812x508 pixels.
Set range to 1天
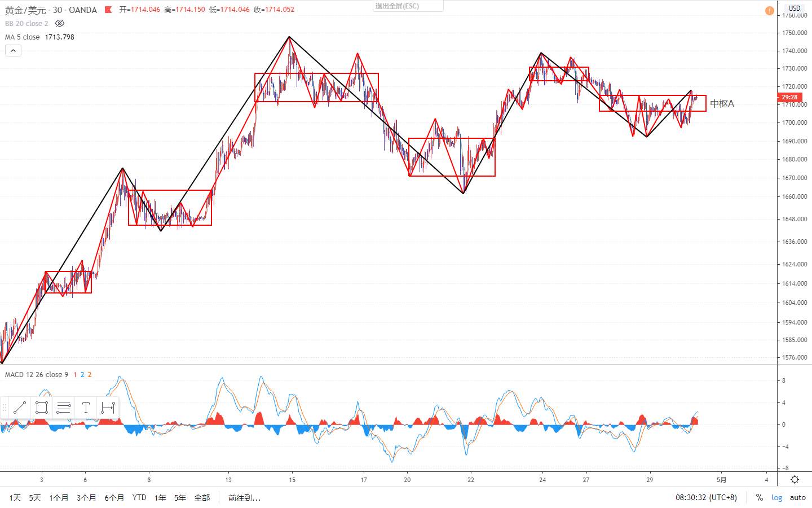[x=15, y=497]
